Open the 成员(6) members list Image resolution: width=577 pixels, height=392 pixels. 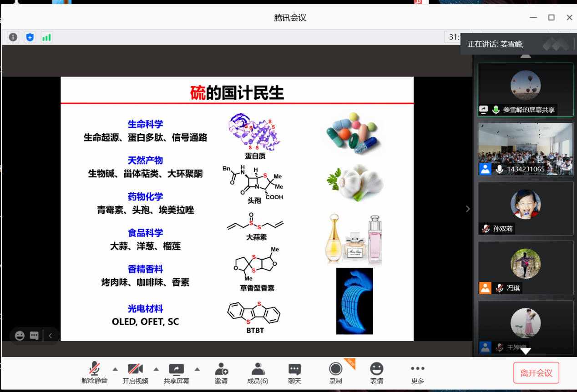[258, 373]
